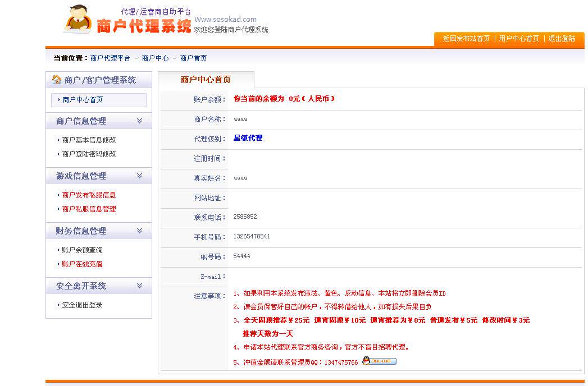This screenshot has height=386, width=588.
Task: Open 商户私服信息管理 link
Action: click(89, 209)
